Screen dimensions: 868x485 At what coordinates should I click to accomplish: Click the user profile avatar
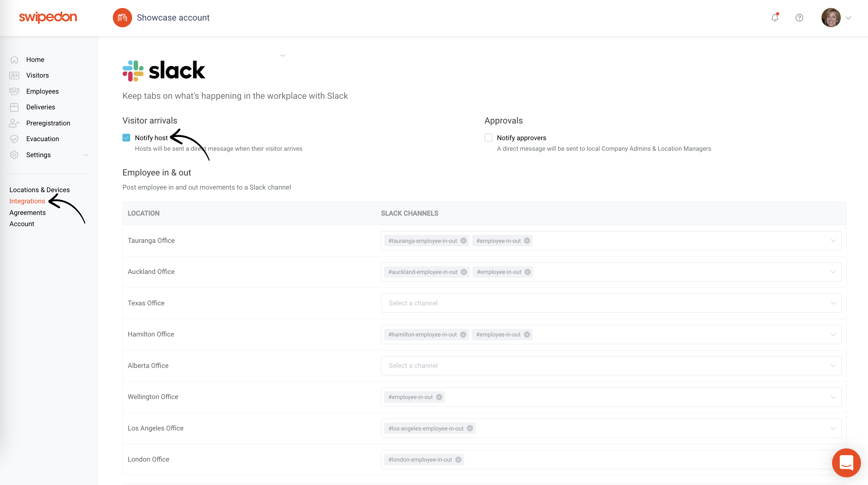(x=831, y=18)
